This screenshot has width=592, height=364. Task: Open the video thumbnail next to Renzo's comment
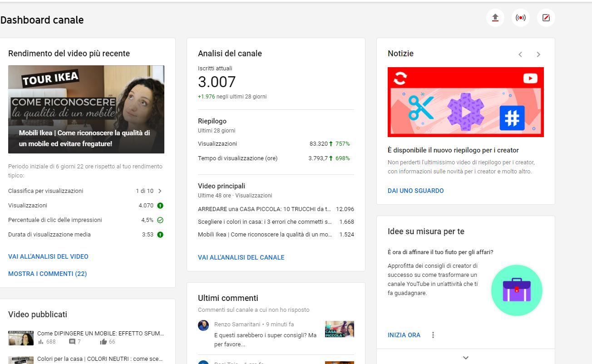pos(340,329)
